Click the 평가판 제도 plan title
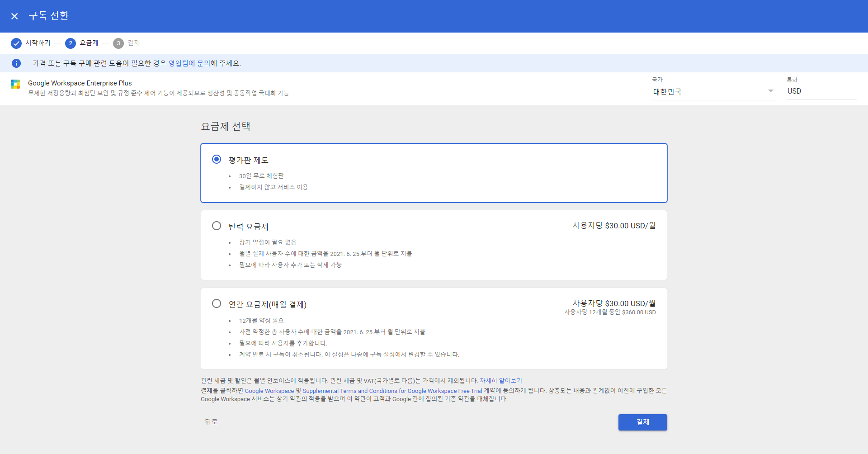This screenshot has height=454, width=868. (249, 161)
